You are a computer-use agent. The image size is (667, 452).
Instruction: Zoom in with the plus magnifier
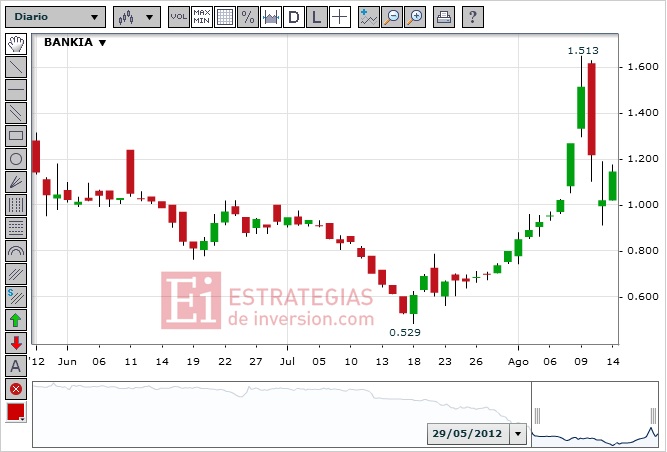[415, 17]
